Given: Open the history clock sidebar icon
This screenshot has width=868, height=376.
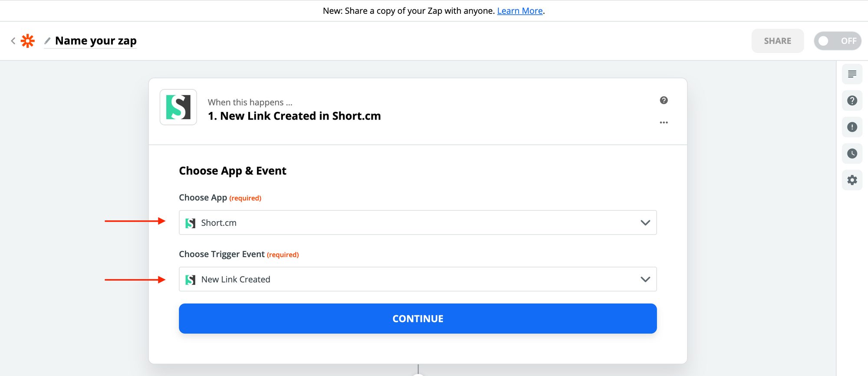Looking at the screenshot, I should [x=852, y=154].
